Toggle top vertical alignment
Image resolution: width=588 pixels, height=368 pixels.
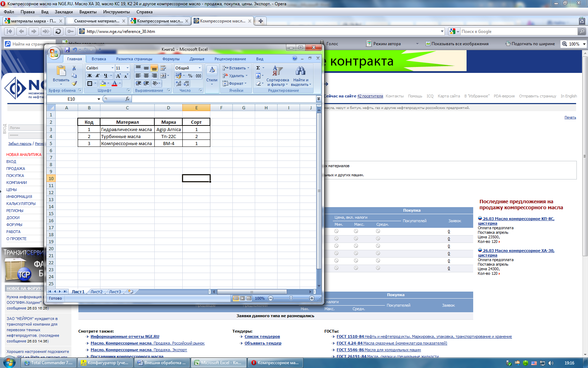coord(138,68)
